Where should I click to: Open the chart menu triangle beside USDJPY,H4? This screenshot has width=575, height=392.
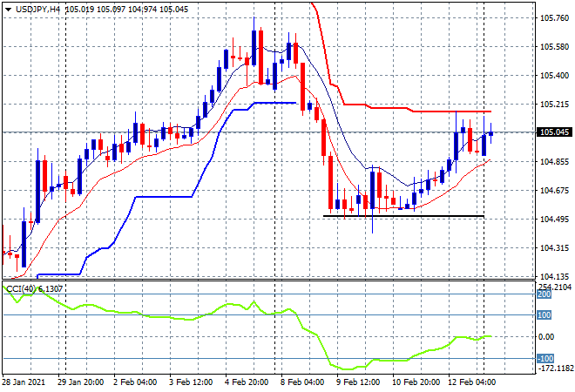(8, 10)
